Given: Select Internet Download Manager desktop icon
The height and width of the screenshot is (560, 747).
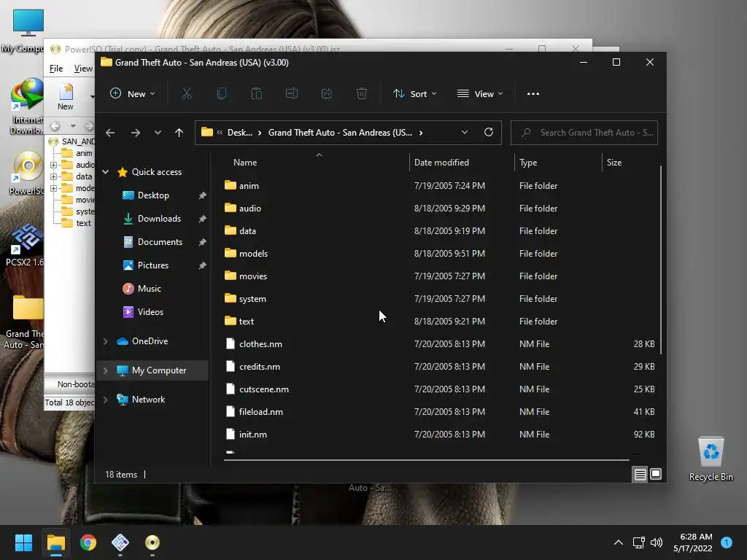Looking at the screenshot, I should point(27,106).
